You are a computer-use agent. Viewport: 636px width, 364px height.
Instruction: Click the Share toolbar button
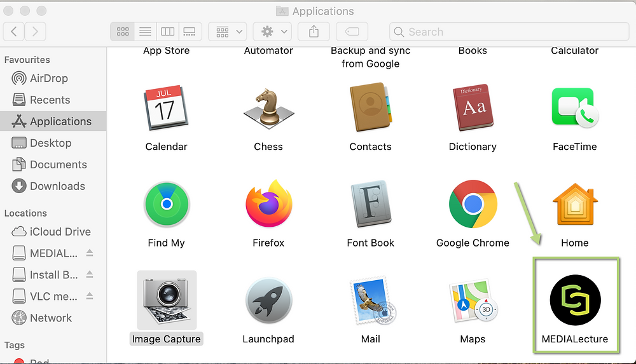coord(314,32)
